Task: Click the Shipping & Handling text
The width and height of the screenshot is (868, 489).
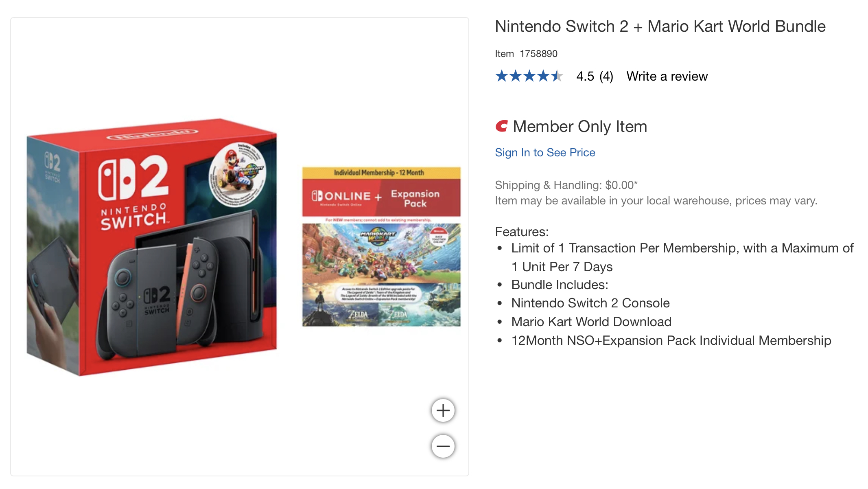Action: click(566, 184)
